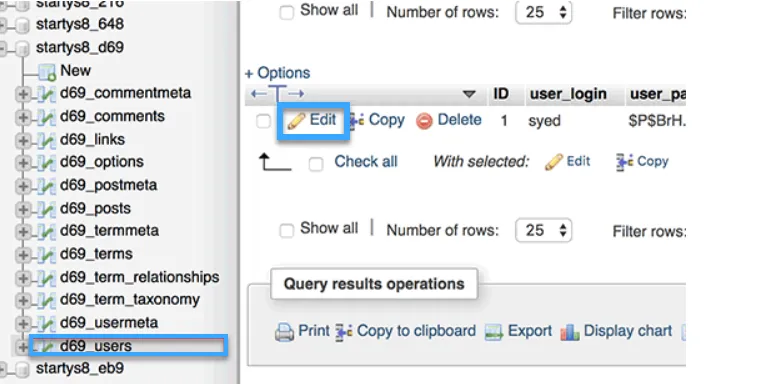778x384 pixels.
Task: Click the Print link text
Action: 314,331
